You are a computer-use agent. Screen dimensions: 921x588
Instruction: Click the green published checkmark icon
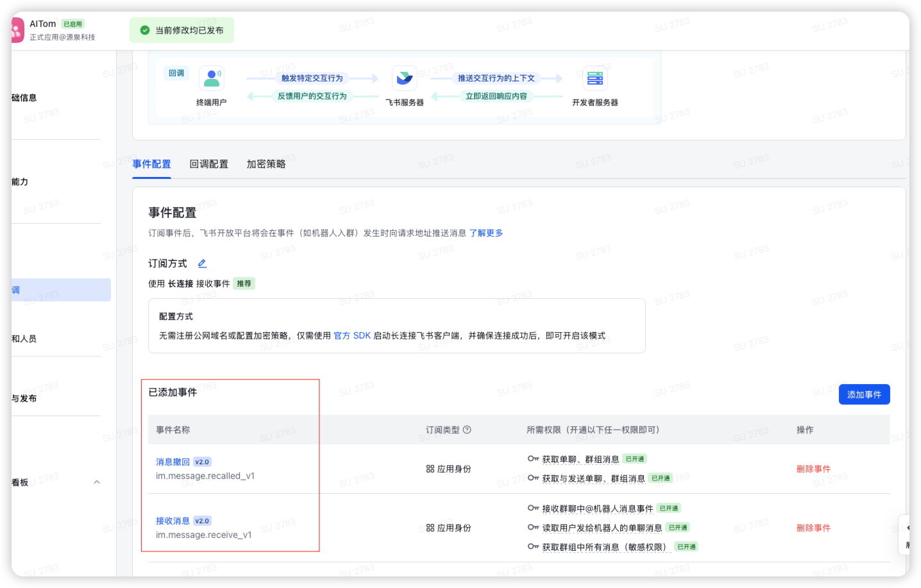pos(145,30)
